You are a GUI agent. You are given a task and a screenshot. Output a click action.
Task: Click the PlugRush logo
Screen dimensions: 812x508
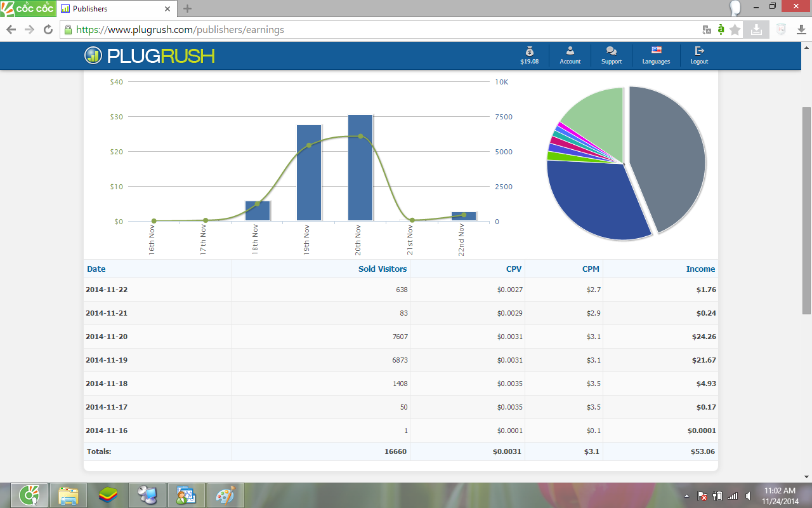[x=150, y=56]
